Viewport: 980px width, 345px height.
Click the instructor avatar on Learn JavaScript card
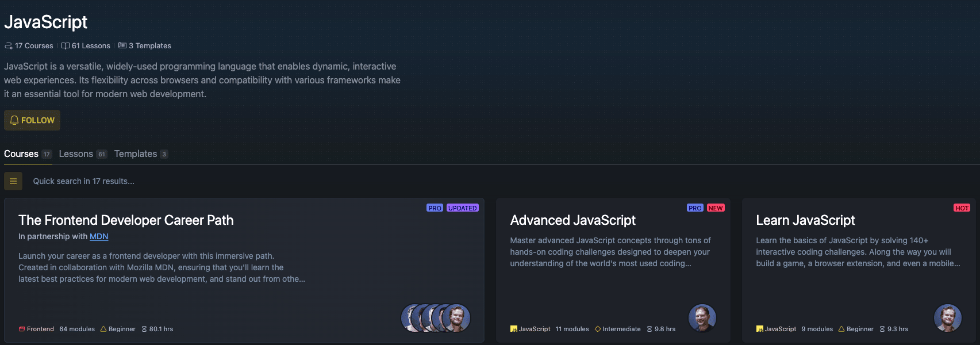pos(948,318)
